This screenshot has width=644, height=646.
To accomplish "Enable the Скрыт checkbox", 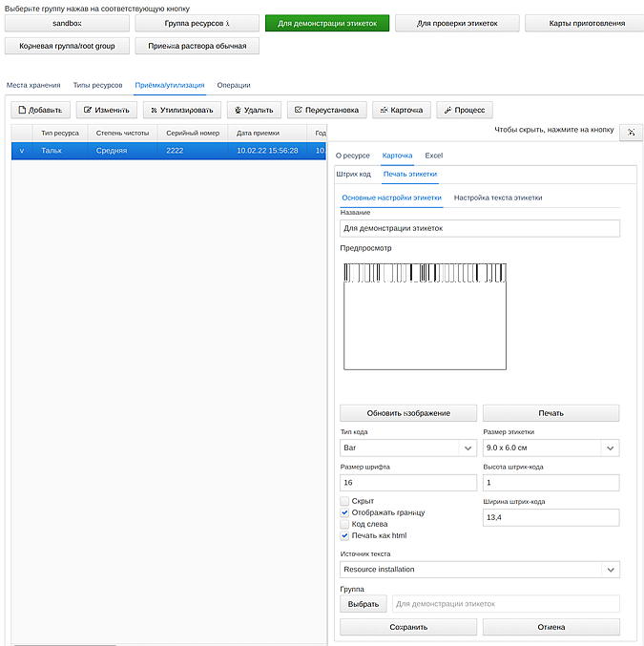I will click(344, 501).
